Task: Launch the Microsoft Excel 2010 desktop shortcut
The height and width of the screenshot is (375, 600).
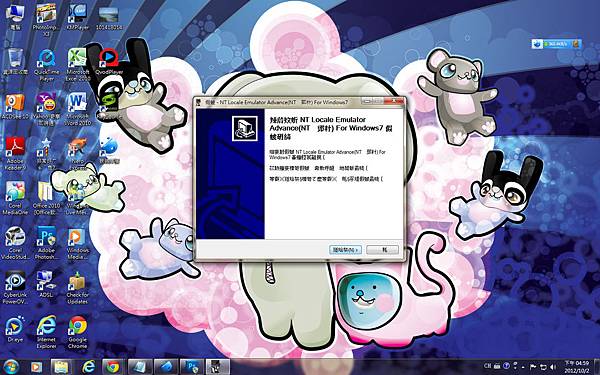Action: [77, 65]
